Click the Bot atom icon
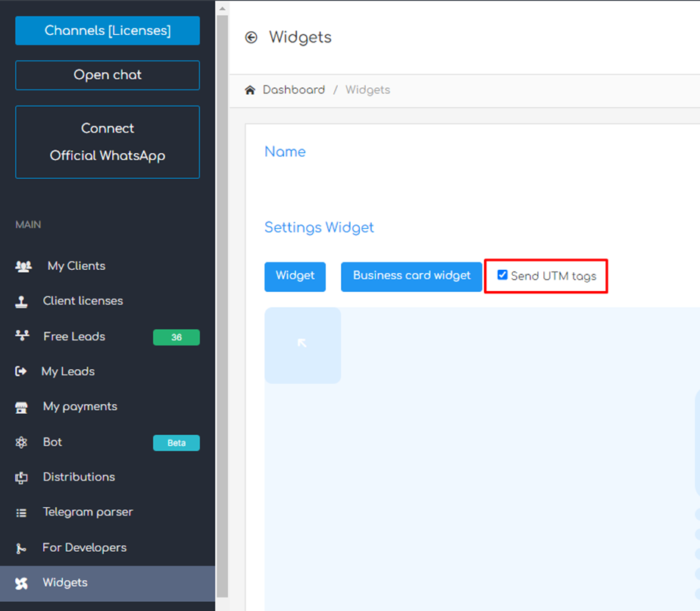Viewport: 700px width, 611px height. pyautogui.click(x=22, y=443)
